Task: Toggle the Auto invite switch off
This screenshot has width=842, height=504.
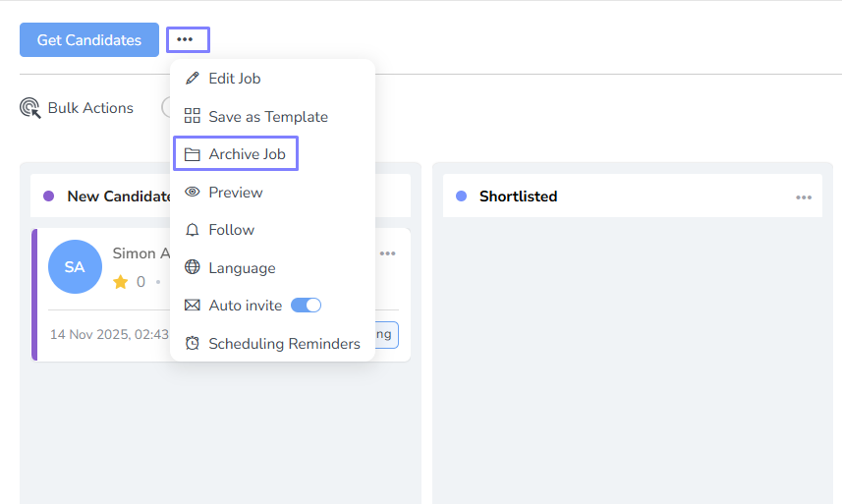Action: 307,306
